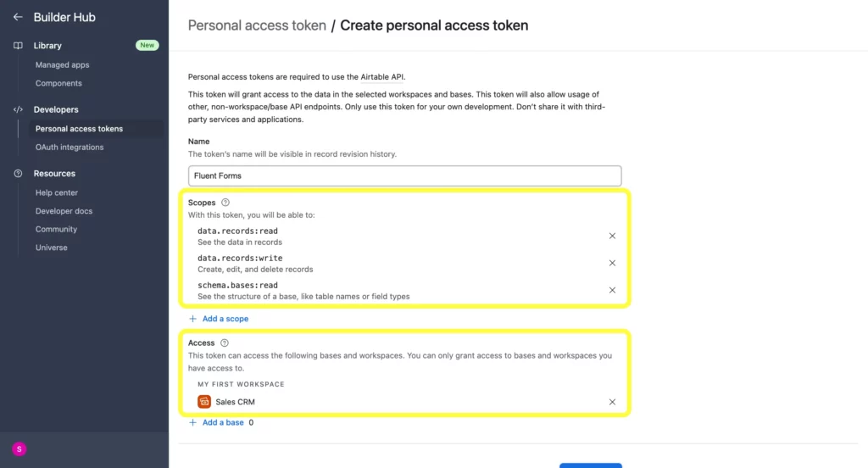Open OAuth integrations section
The width and height of the screenshot is (868, 468).
pyautogui.click(x=70, y=148)
